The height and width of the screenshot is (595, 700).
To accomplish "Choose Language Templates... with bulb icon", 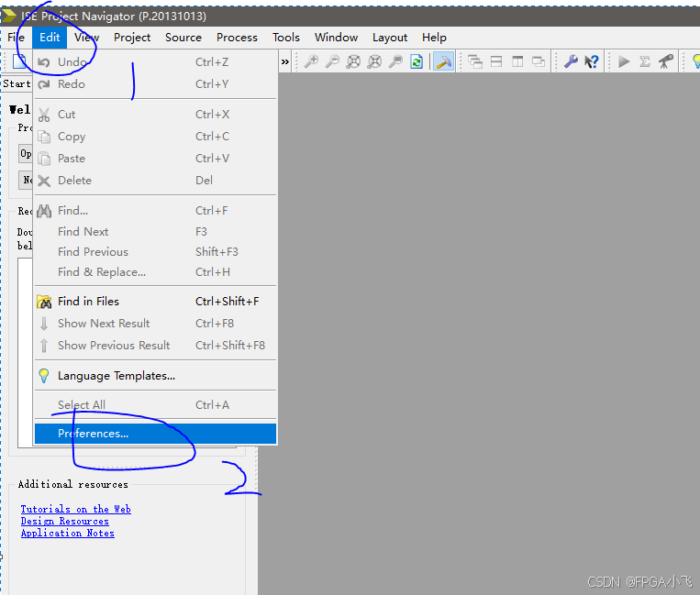I will pyautogui.click(x=155, y=376).
